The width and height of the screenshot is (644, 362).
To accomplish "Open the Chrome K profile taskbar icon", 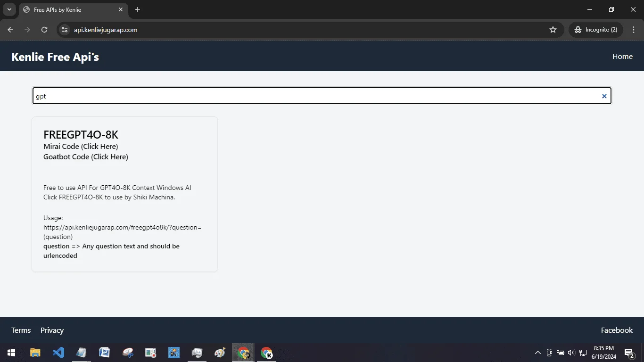I will click(x=266, y=353).
